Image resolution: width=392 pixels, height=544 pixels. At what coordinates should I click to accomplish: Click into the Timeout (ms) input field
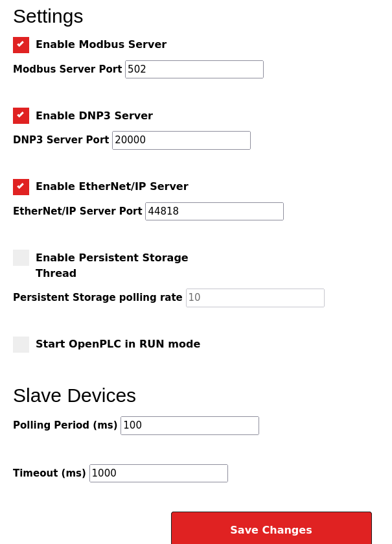click(158, 473)
